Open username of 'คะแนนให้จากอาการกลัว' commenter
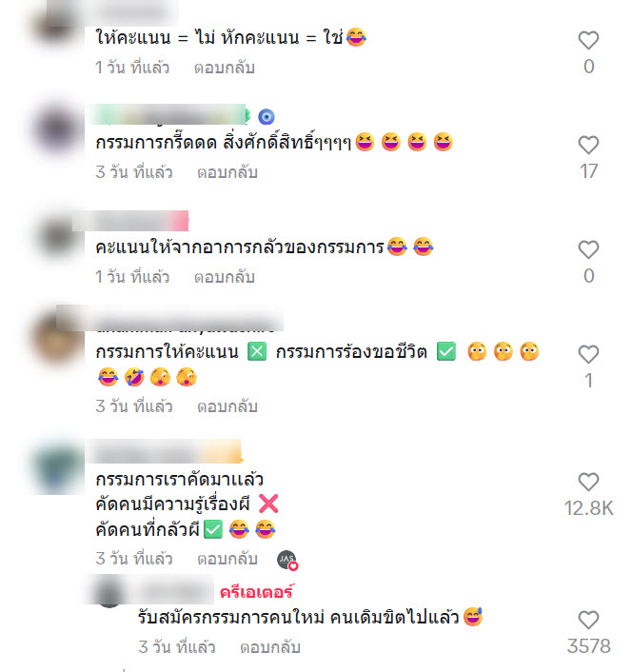 130,221
